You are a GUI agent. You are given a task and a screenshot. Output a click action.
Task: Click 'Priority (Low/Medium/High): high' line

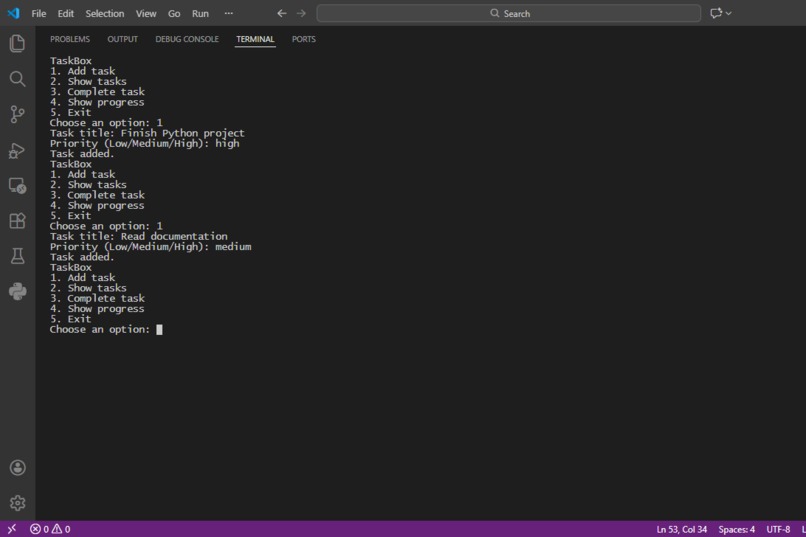click(145, 143)
